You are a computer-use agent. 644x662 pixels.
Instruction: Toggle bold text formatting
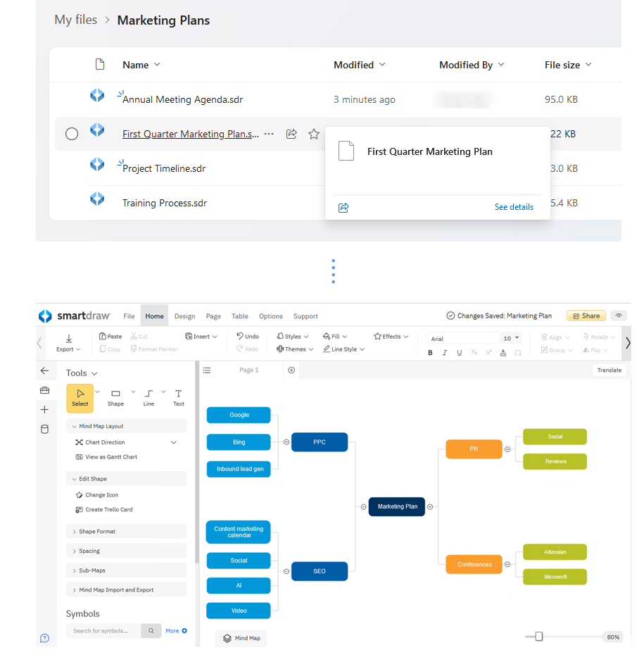coord(430,352)
